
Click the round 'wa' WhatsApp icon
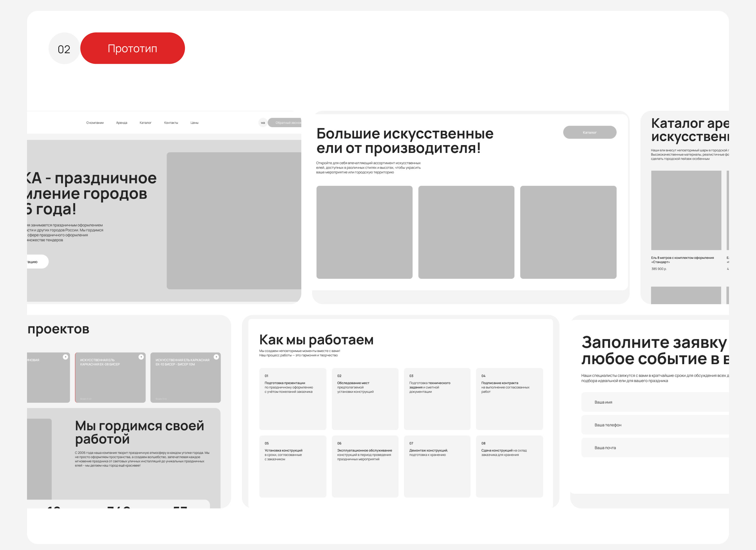[x=263, y=123]
